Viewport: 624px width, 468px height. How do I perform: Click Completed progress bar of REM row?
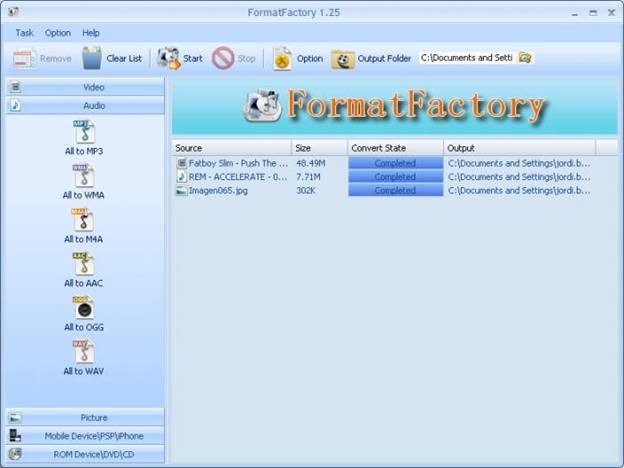click(x=396, y=177)
